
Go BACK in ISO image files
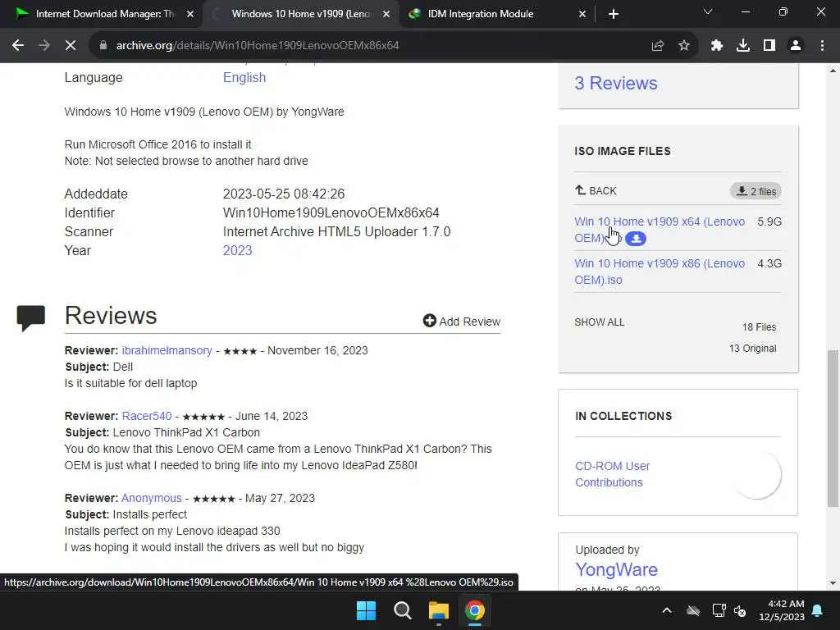click(596, 190)
